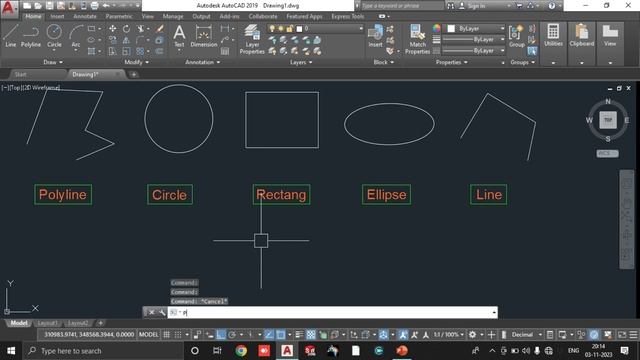This screenshot has height=360, width=640.
Task: Toggle MODEL space button in status bar
Action: [149, 335]
